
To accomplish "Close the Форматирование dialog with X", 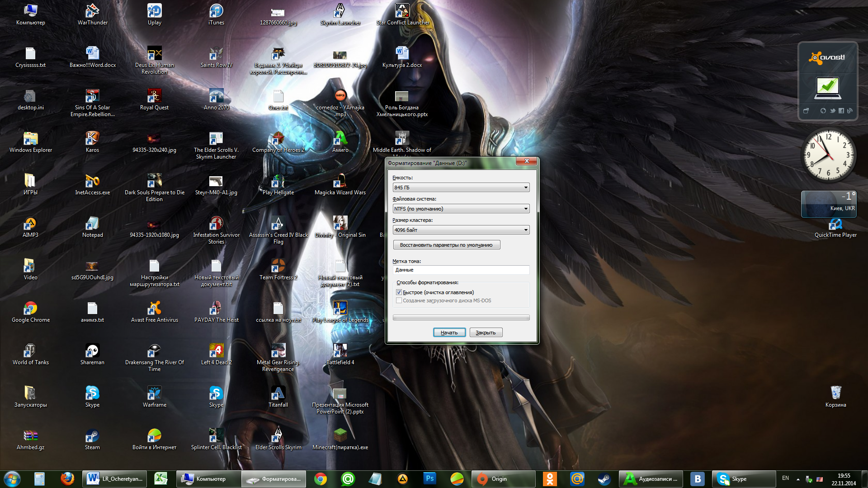I will tap(526, 161).
